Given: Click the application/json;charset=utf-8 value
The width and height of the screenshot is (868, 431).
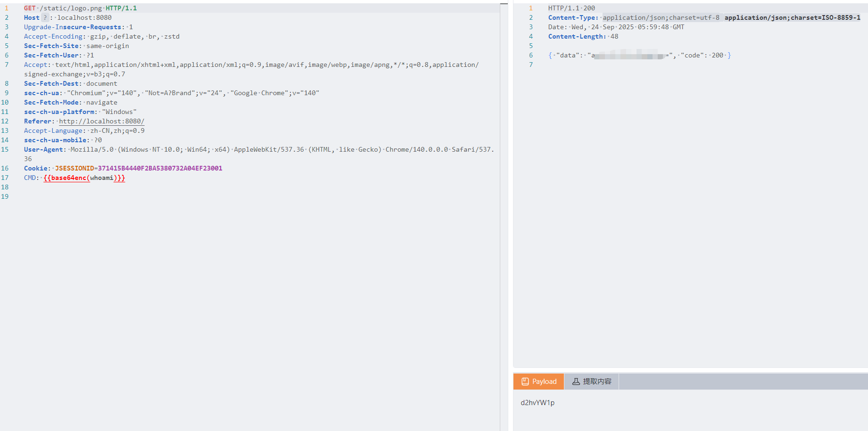Looking at the screenshot, I should click(661, 17).
